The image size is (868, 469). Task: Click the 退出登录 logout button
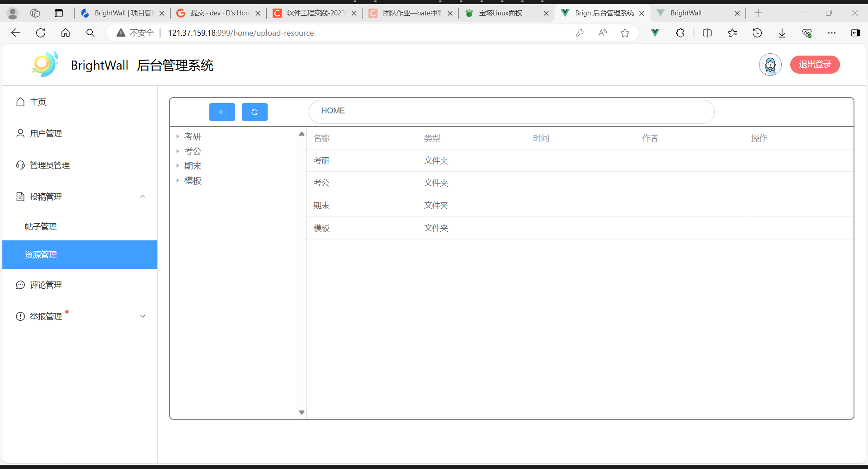[x=815, y=65]
